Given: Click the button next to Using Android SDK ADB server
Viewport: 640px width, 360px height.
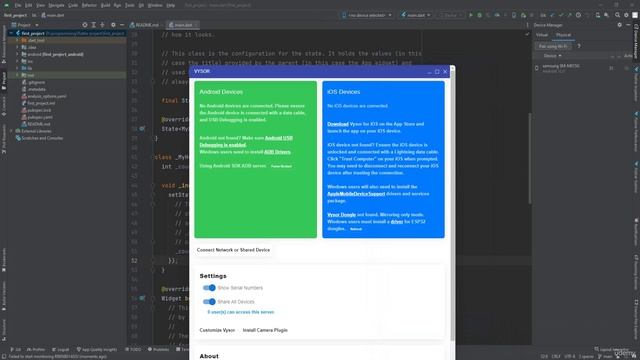Looking at the screenshot, I should pyautogui.click(x=281, y=166).
